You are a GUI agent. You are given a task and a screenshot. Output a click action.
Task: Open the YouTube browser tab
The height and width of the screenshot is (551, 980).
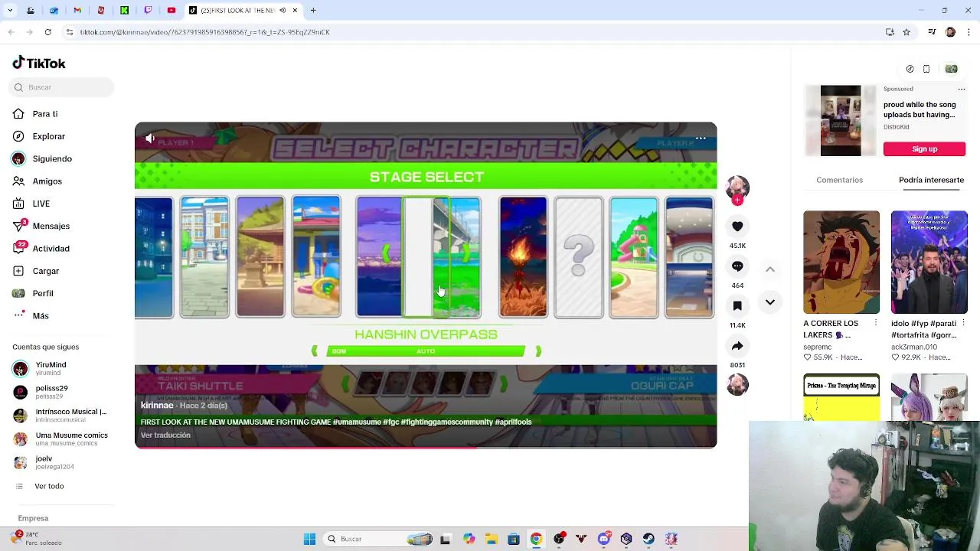point(171,11)
